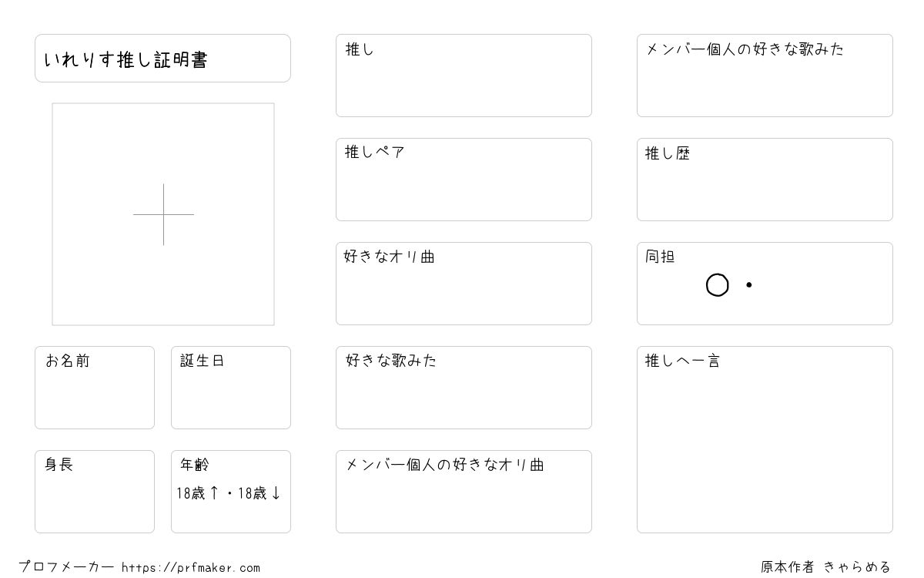Click the 身長 box
Screen dimensions: 924x578
point(95,492)
